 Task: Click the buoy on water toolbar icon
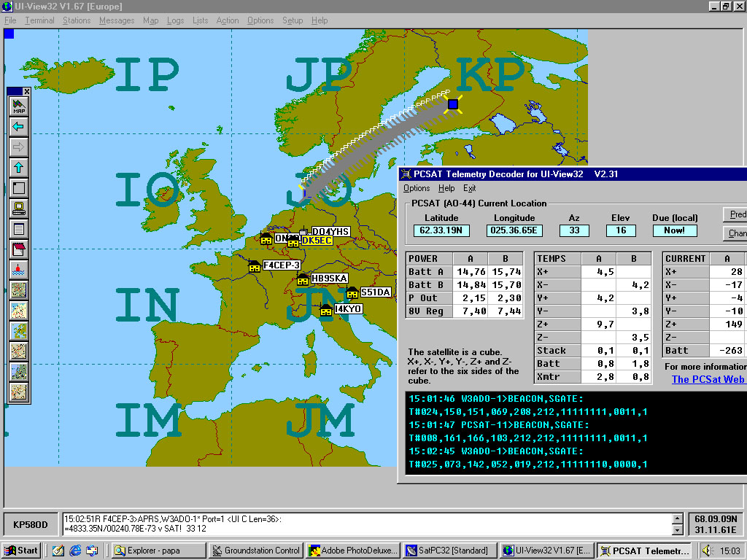pos(18,270)
